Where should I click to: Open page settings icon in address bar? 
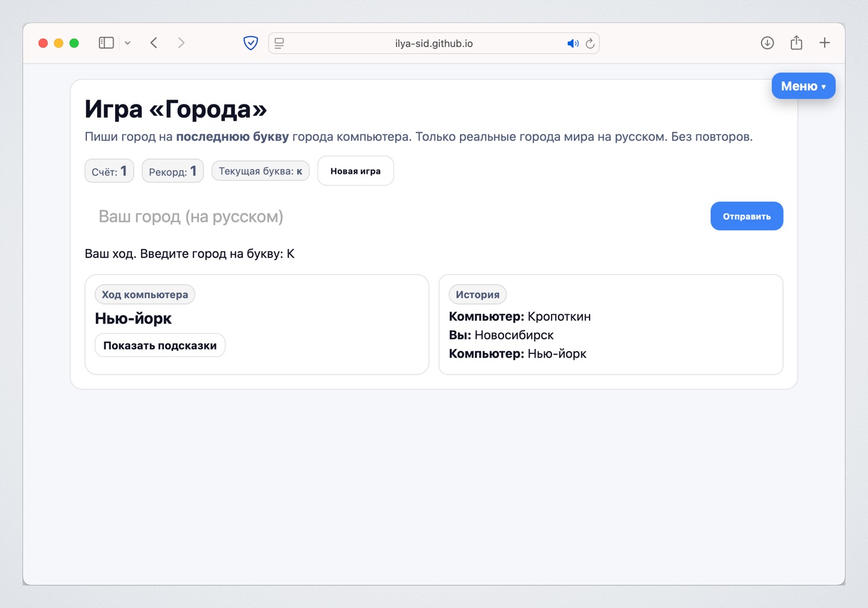coord(279,43)
